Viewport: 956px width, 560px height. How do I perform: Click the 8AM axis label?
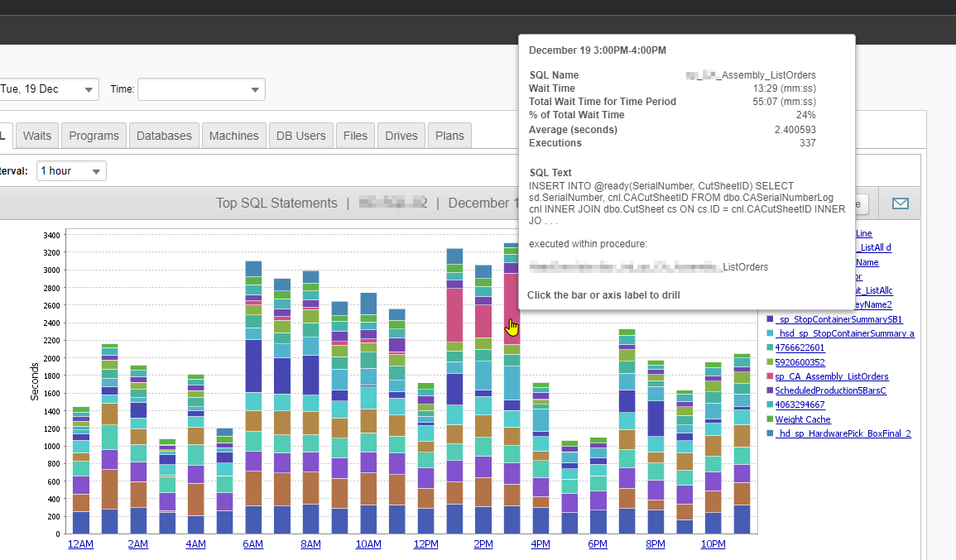[x=310, y=544]
